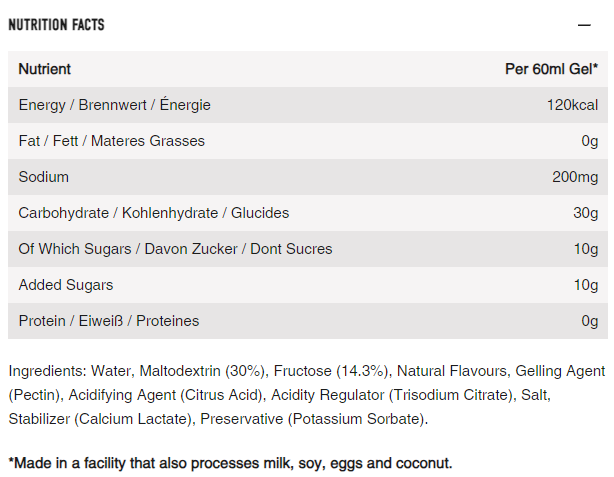Viewport: 614px width, 477px height.
Task: Click the 0g protein value
Action: pyautogui.click(x=589, y=321)
